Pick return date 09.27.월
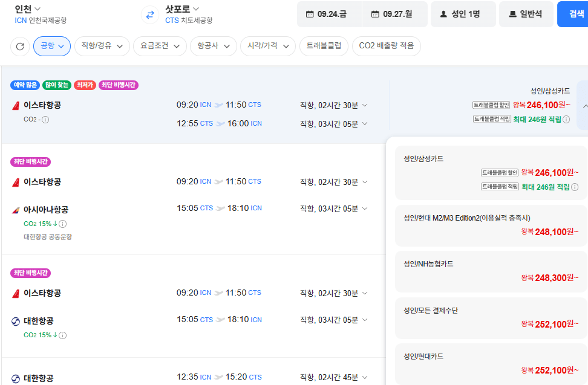588x385 pixels. (x=395, y=15)
